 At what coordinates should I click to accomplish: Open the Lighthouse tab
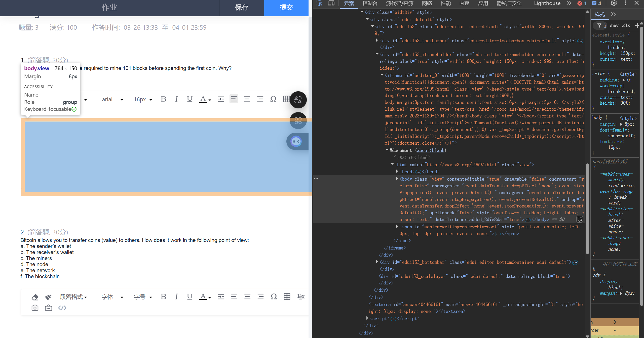point(547,3)
